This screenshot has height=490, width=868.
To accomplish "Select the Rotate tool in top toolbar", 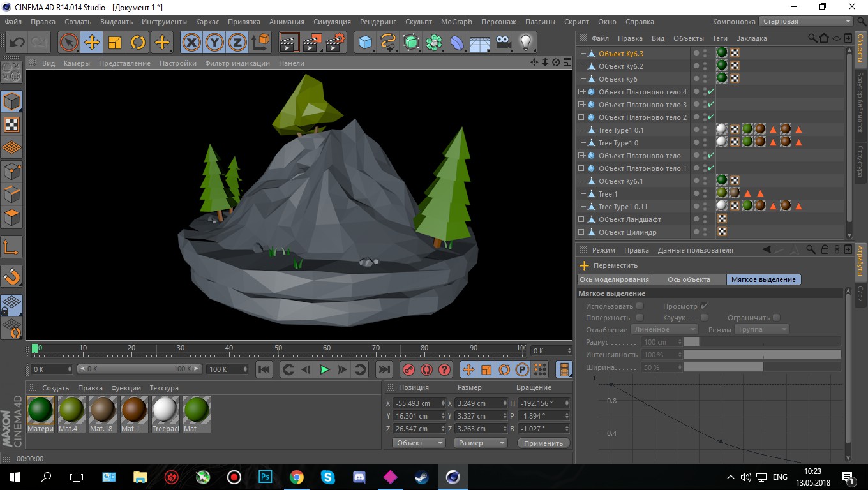I will tap(138, 43).
